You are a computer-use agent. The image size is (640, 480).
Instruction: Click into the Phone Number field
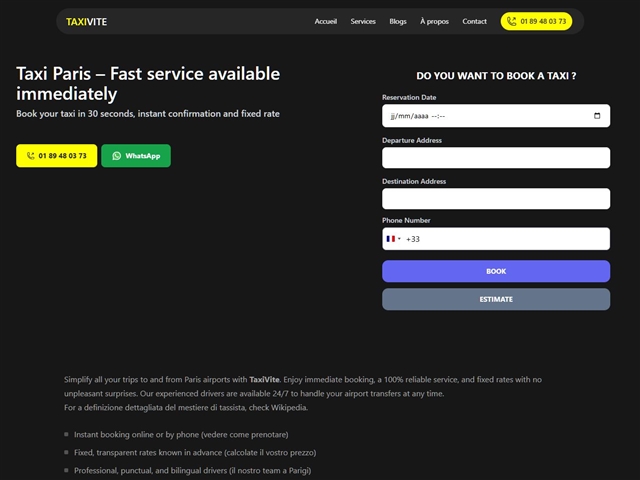[505, 239]
